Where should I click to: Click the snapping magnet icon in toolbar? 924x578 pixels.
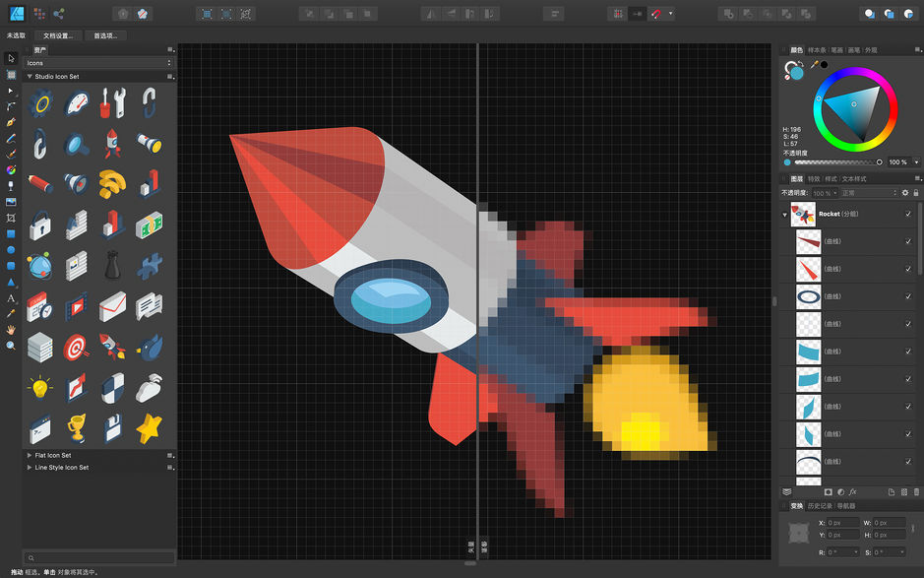click(656, 14)
